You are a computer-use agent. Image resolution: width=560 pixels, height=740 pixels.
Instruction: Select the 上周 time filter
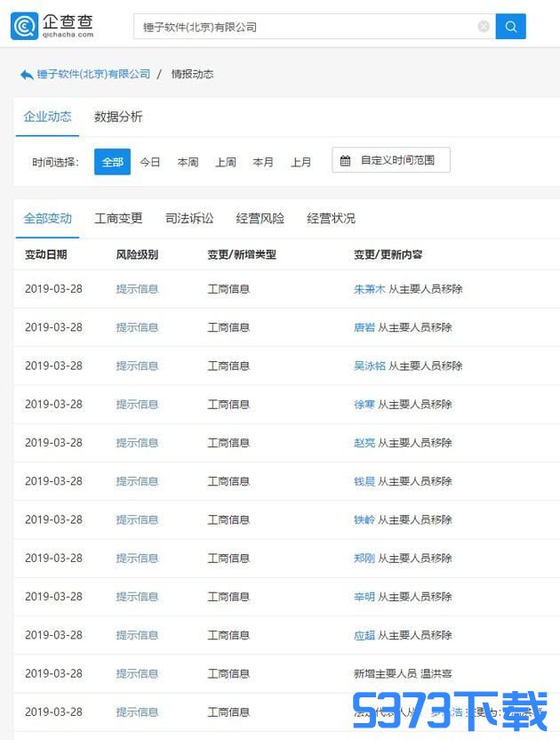coord(226,163)
